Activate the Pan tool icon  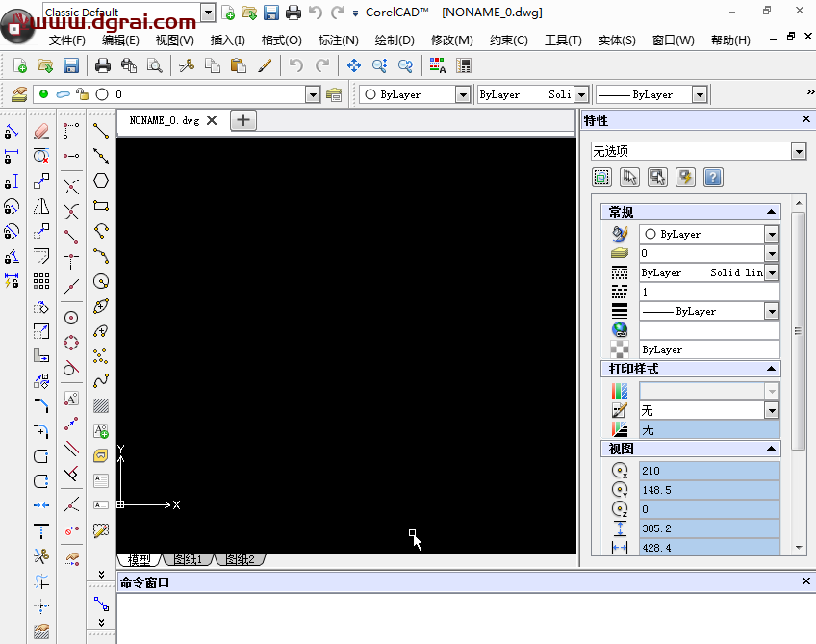tap(354, 65)
